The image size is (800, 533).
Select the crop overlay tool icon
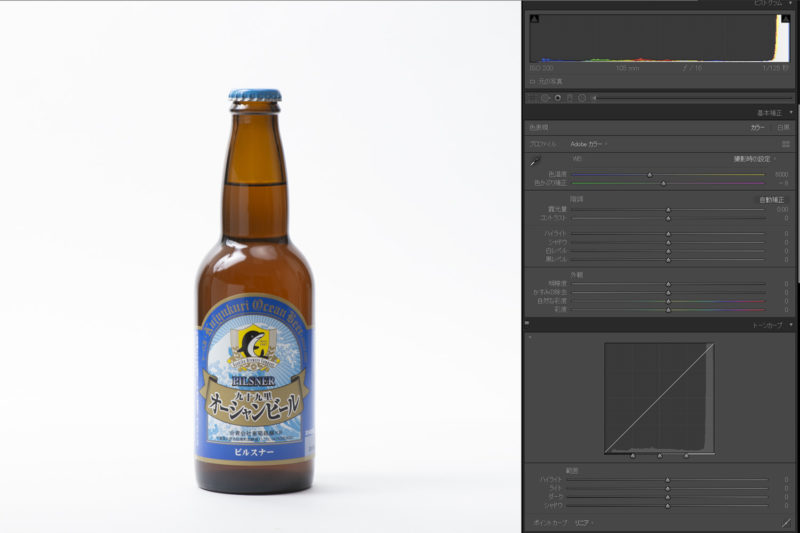(533, 98)
